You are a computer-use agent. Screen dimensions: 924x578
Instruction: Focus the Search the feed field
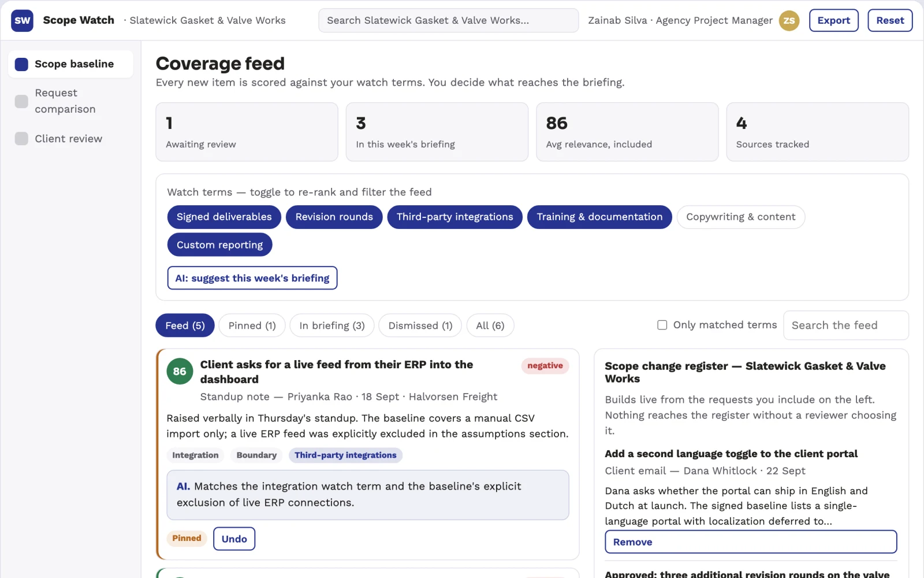(x=845, y=325)
